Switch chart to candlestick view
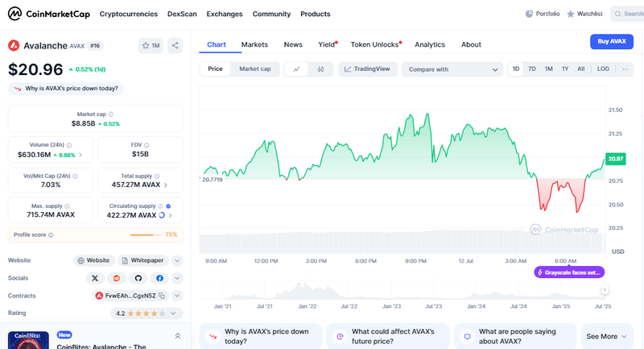 coord(320,69)
